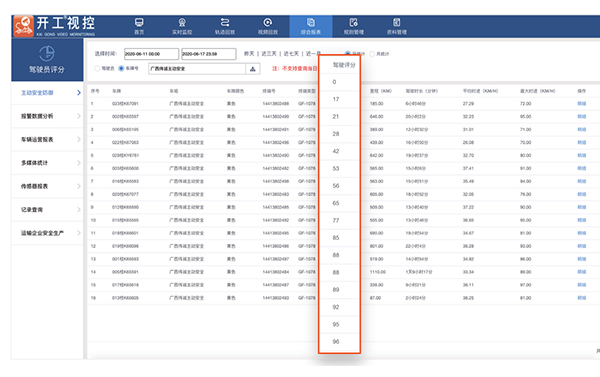This screenshot has height=377, width=600.
Task: Click the 驾驶时长 column header
Action: [422, 91]
